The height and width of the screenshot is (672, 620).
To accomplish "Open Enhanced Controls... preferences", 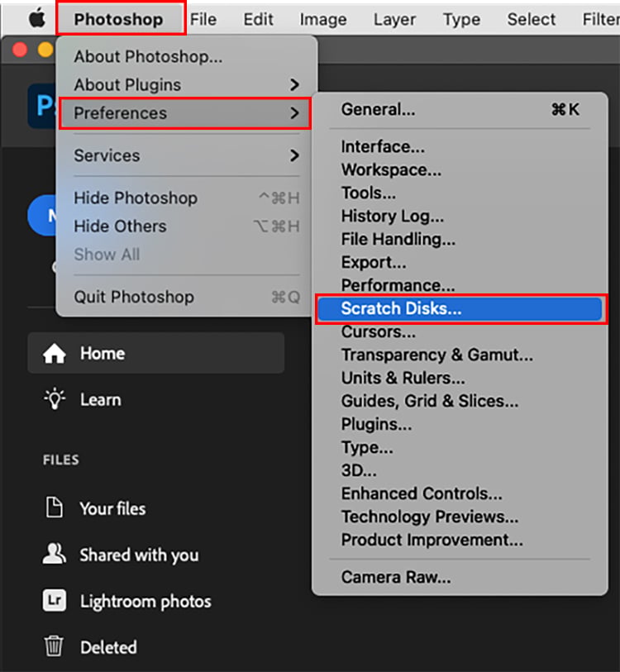I will coord(460,494).
